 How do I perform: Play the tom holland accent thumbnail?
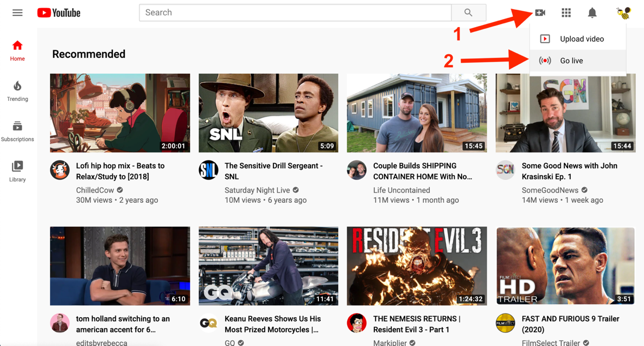pyautogui.click(x=120, y=266)
